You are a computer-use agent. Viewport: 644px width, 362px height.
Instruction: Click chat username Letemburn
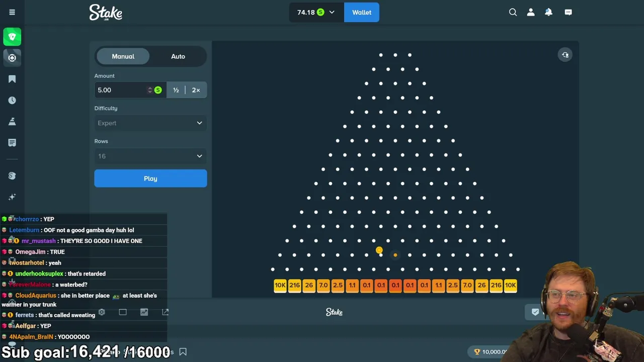(24, 230)
